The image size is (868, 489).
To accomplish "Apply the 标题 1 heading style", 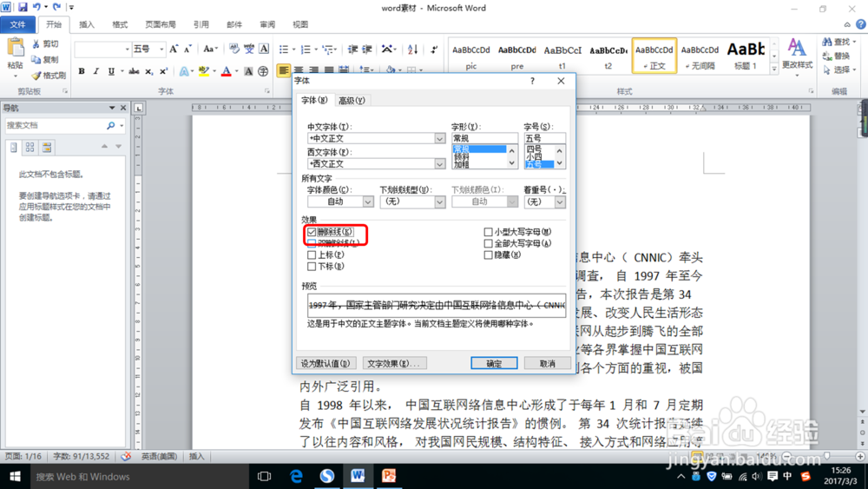I will (746, 56).
